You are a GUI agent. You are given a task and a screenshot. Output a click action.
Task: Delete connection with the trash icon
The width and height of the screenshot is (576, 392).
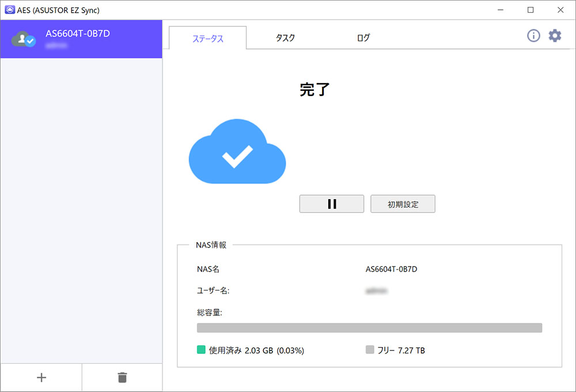coord(122,377)
